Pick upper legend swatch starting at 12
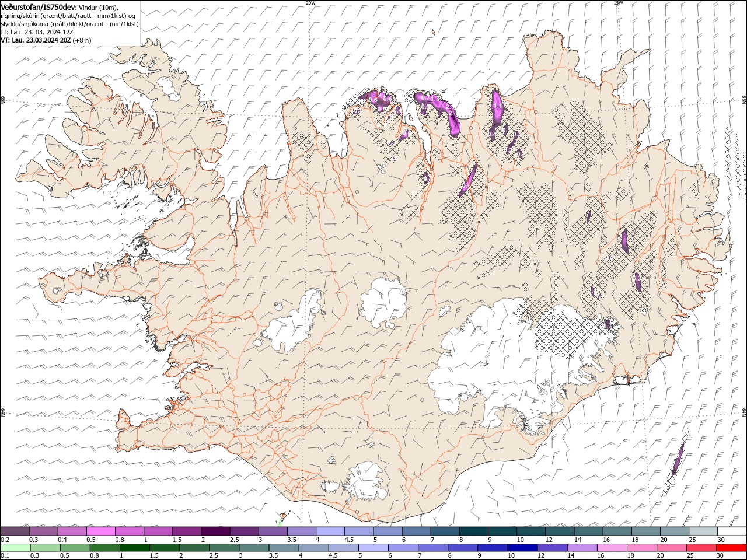This screenshot has height=560, width=747. coord(560,531)
